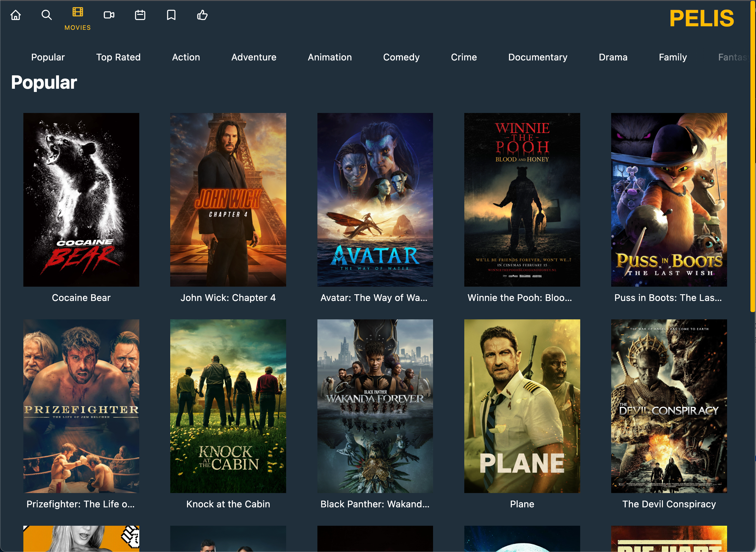Click the 'Puss in Boots: The Las...' title
756x552 pixels.
(668, 298)
